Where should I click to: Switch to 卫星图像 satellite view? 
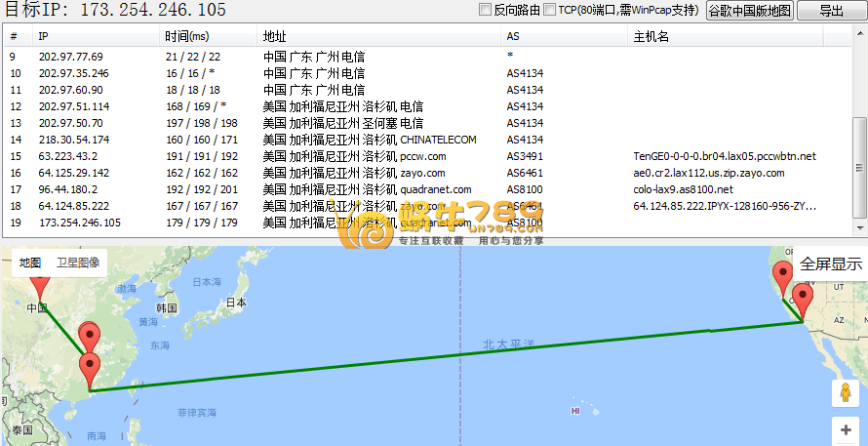tap(77, 263)
